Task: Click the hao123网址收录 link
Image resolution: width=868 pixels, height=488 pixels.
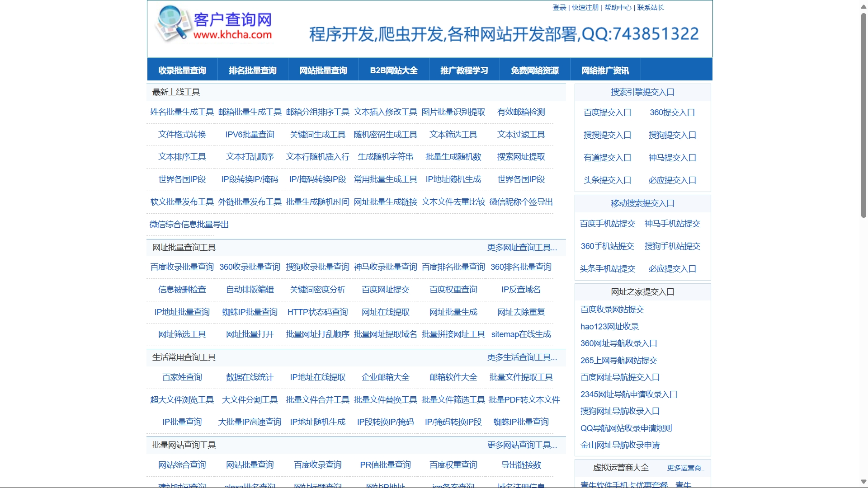Action: tap(609, 326)
